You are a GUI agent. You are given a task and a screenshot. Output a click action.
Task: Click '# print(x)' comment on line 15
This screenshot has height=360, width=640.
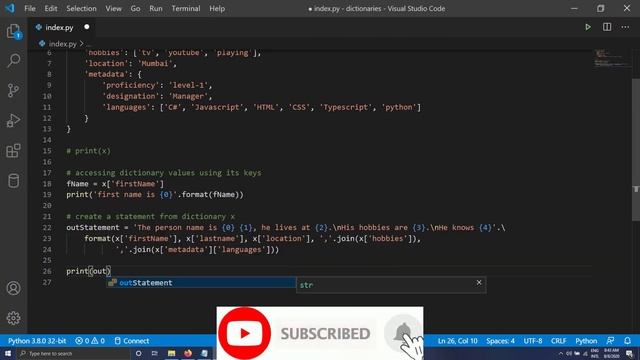coord(89,151)
